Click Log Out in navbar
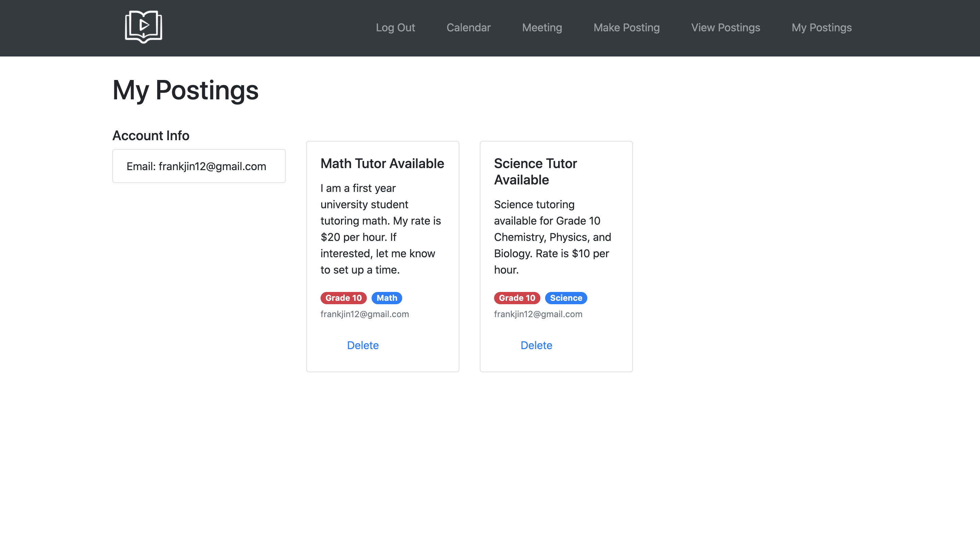 (395, 28)
